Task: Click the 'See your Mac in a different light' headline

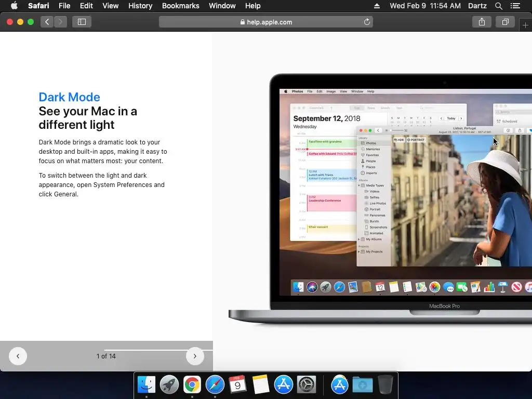Action: click(88, 118)
